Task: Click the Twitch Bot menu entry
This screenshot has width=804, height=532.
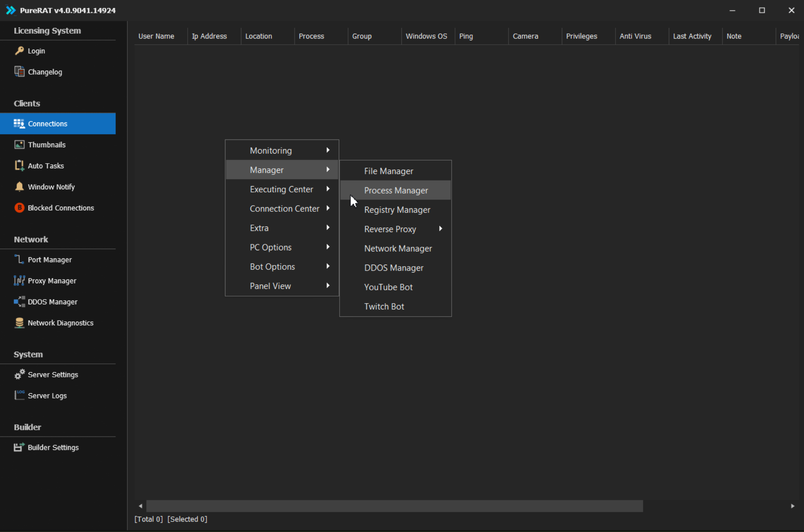Action: coord(395,307)
